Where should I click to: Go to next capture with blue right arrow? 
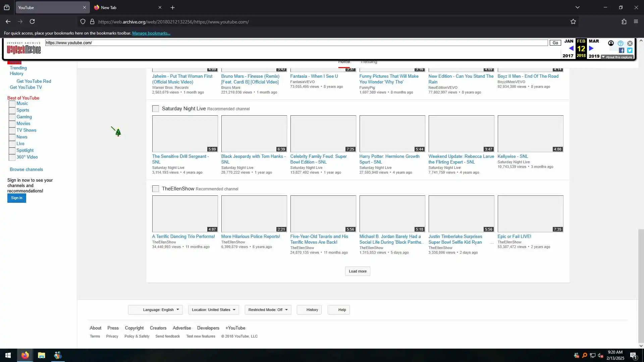coord(591,49)
